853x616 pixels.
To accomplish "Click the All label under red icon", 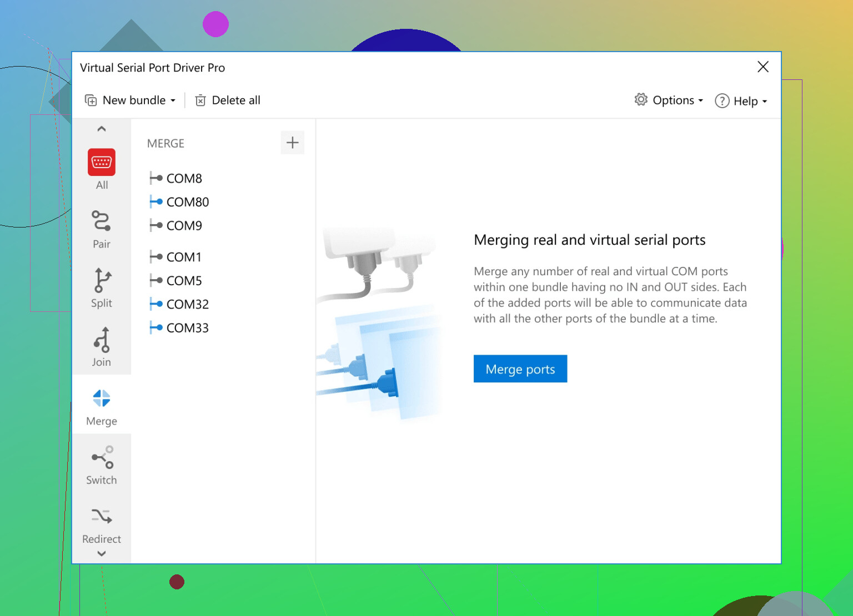I will coord(102,185).
